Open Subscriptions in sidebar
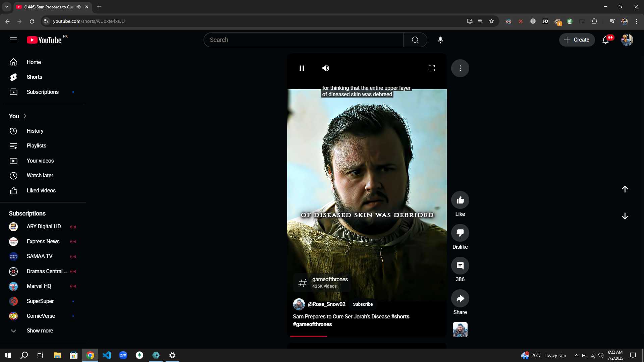 [x=43, y=92]
